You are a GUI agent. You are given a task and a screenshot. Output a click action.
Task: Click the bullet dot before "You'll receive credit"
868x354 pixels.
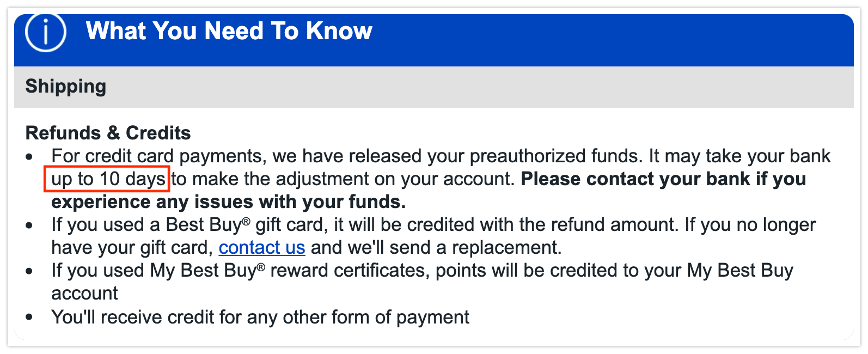[x=29, y=318]
